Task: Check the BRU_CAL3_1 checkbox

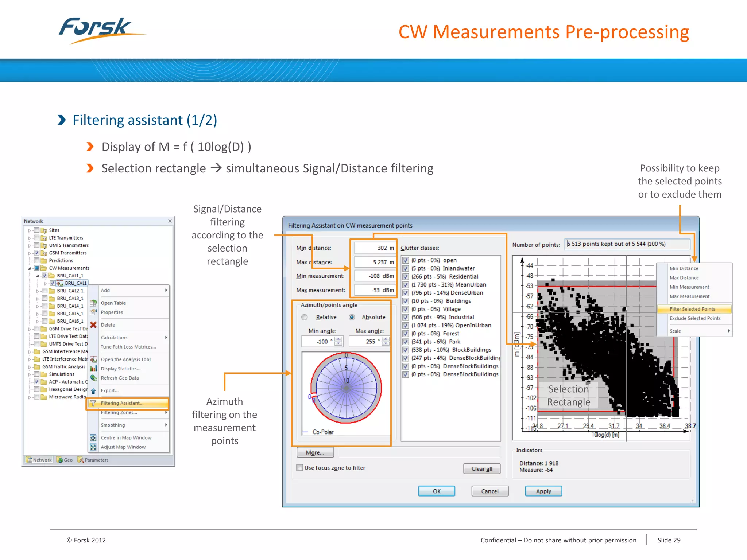Action: point(44,298)
